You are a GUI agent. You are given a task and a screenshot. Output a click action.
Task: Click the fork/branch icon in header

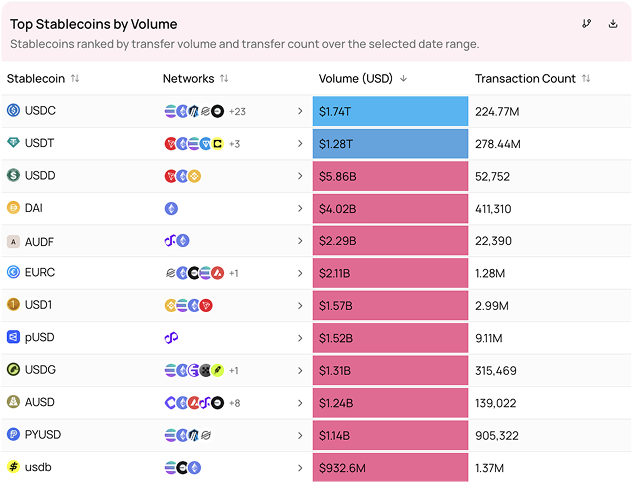point(587,24)
